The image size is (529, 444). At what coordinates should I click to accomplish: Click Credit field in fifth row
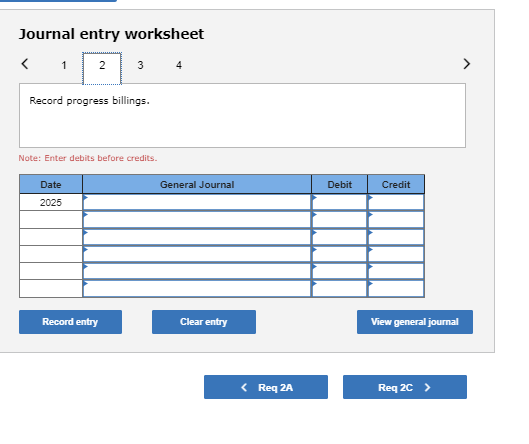pos(396,271)
